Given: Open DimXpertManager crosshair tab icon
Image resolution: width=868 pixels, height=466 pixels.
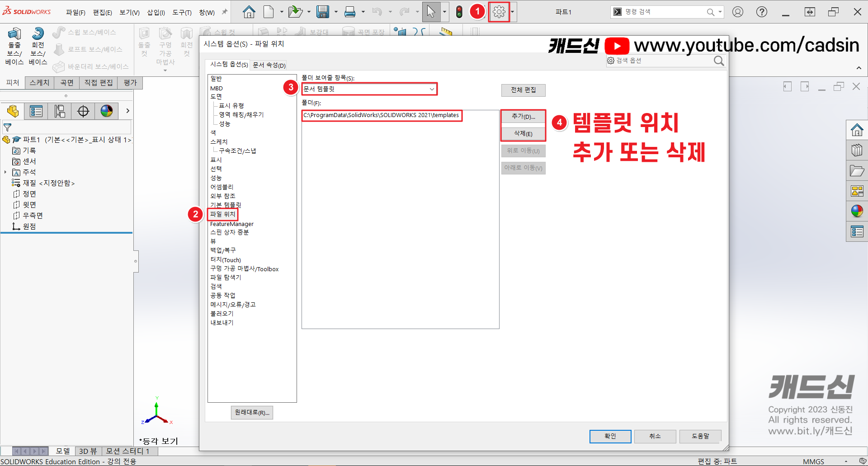Looking at the screenshot, I should [x=83, y=111].
